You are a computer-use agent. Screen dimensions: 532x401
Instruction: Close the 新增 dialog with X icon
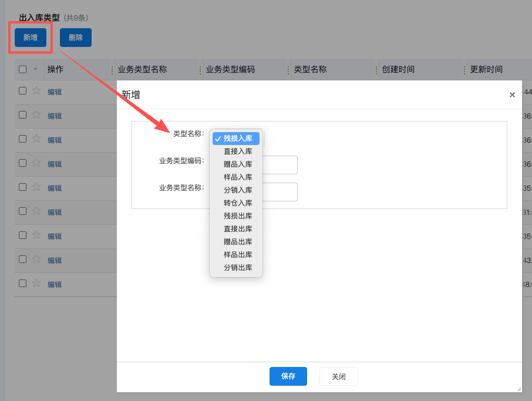512,95
